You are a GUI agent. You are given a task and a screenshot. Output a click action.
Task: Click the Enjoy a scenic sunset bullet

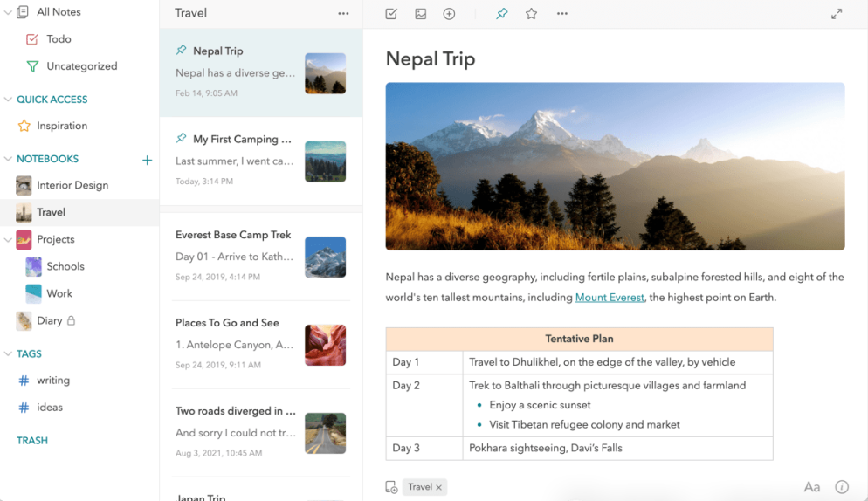[540, 405]
